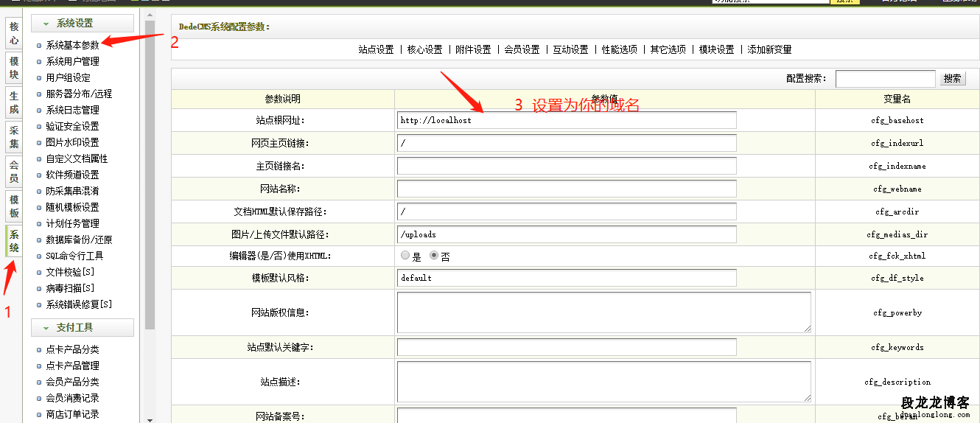Switch to the 采集 vertical tab
The height and width of the screenshot is (423, 980).
coord(14,137)
